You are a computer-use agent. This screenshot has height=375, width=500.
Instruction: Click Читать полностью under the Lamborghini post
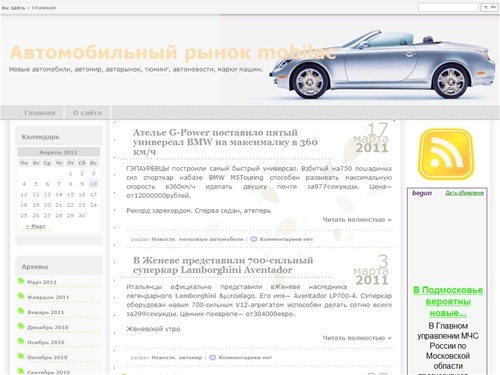pos(357,338)
